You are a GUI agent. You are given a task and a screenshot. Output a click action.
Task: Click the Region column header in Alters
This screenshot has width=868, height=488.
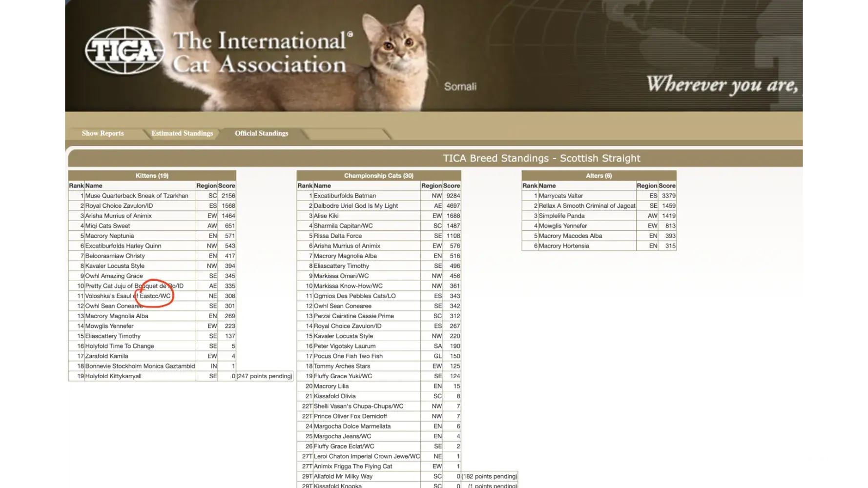click(x=646, y=186)
